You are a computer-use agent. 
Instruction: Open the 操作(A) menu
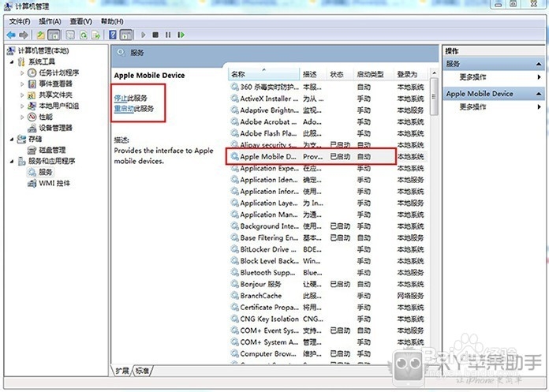tap(50, 22)
